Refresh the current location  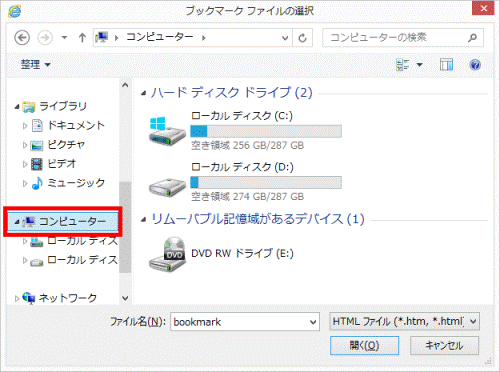click(x=302, y=38)
